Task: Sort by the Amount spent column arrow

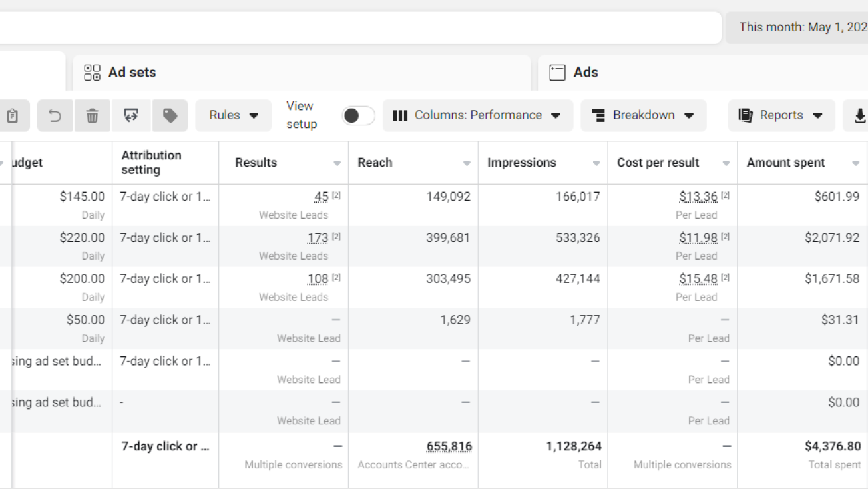Action: (855, 163)
